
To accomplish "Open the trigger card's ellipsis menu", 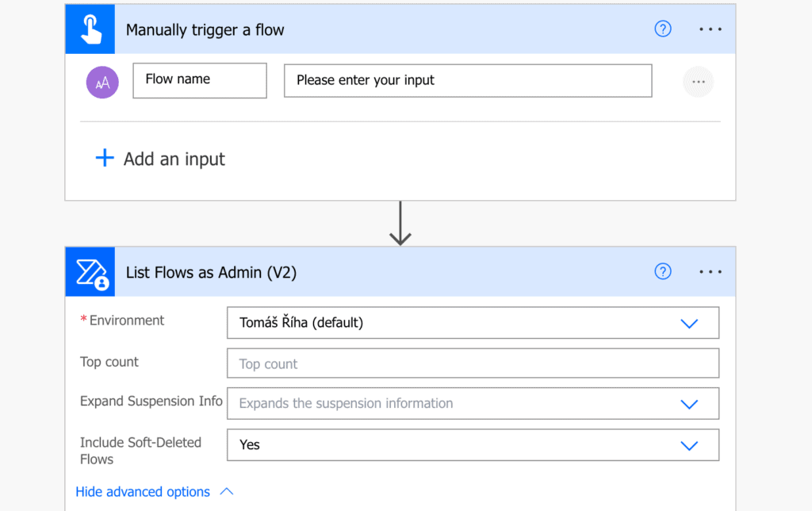I will [x=710, y=29].
